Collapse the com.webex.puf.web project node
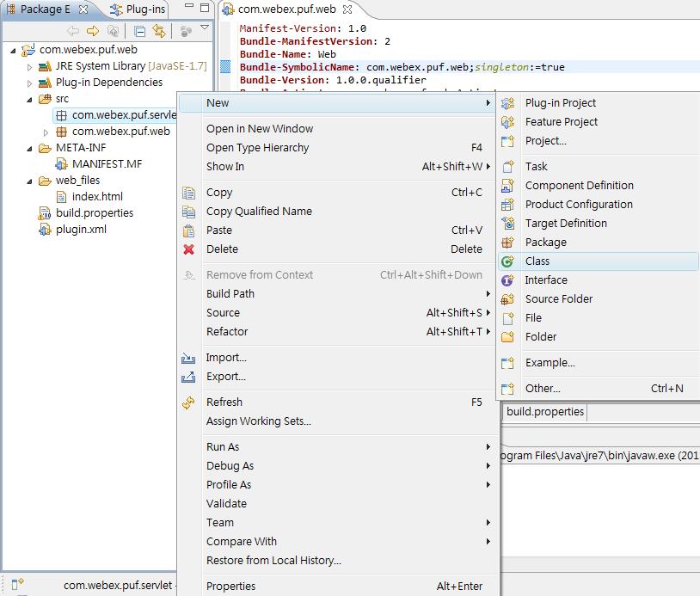This screenshot has height=596, width=700. pos(14,51)
